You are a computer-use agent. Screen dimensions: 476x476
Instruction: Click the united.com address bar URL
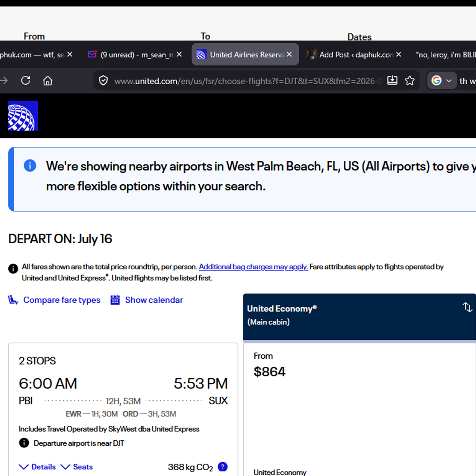248,81
